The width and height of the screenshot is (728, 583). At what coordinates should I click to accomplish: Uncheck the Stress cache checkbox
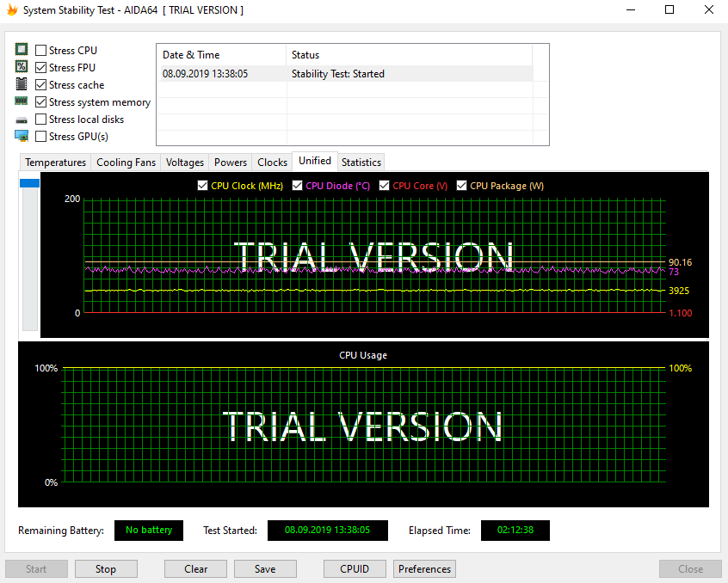[40, 85]
